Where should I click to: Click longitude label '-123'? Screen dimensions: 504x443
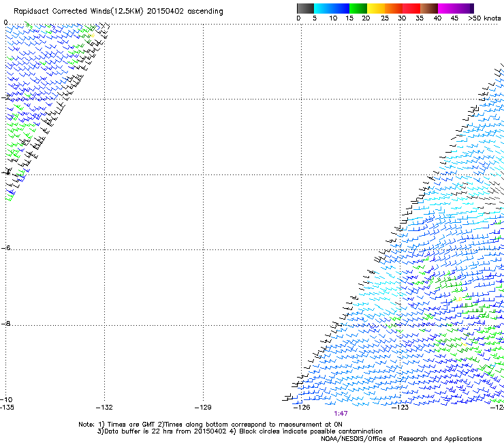[400, 408]
